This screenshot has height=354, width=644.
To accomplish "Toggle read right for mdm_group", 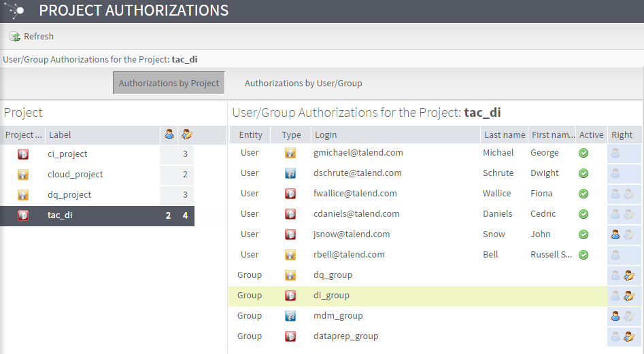I will [x=615, y=316].
